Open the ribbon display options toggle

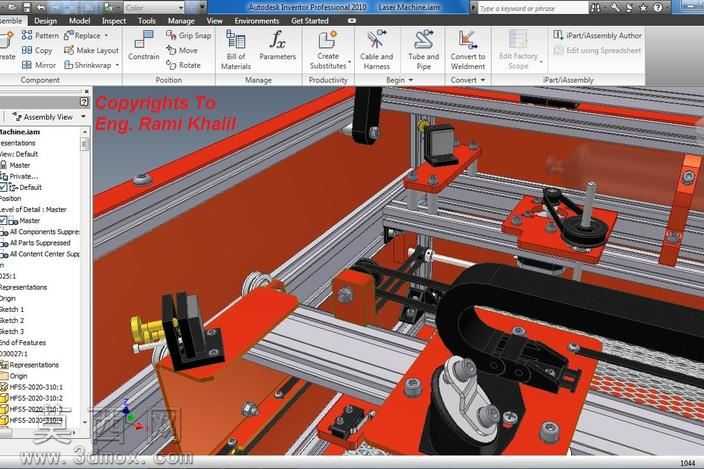352,21
